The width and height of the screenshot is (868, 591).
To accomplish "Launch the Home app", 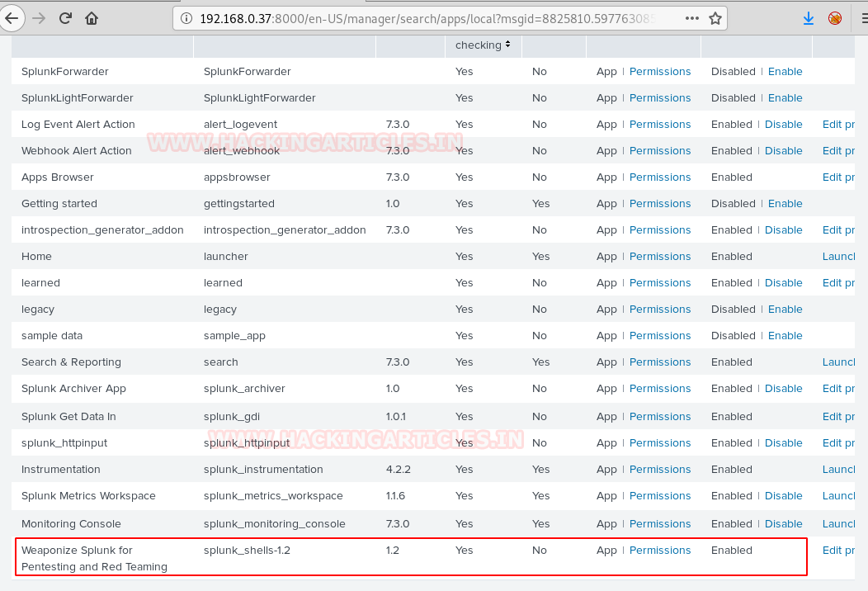I will pyautogui.click(x=838, y=257).
